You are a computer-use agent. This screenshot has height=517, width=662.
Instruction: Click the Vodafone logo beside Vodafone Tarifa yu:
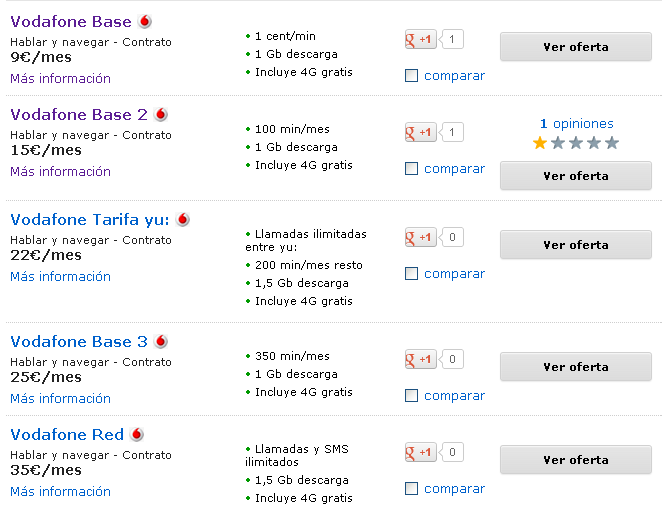pos(183,219)
